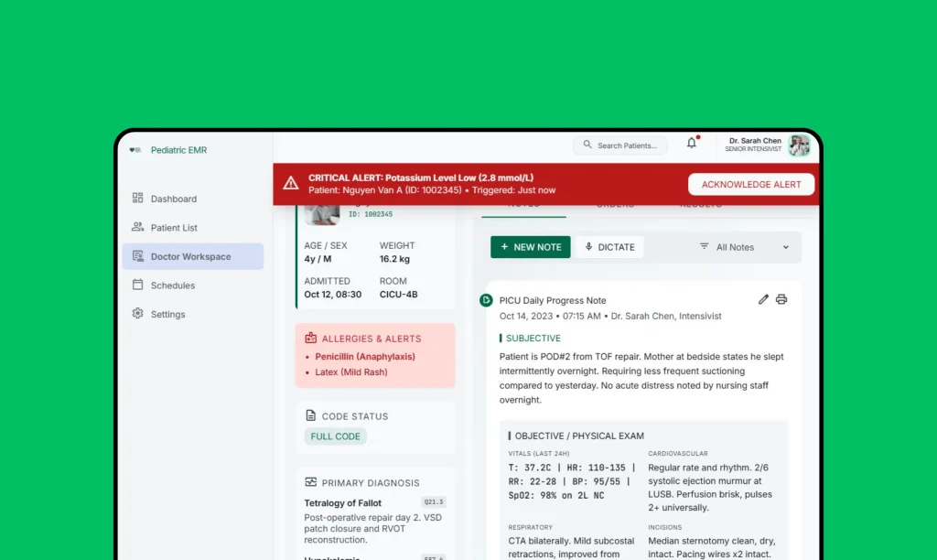Click the search magnifier icon

click(587, 145)
